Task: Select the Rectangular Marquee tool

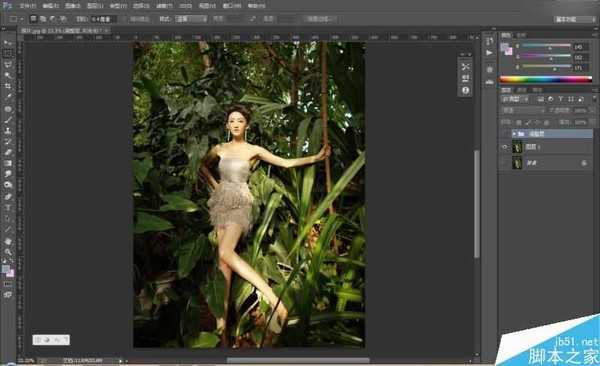Action: [x=8, y=53]
